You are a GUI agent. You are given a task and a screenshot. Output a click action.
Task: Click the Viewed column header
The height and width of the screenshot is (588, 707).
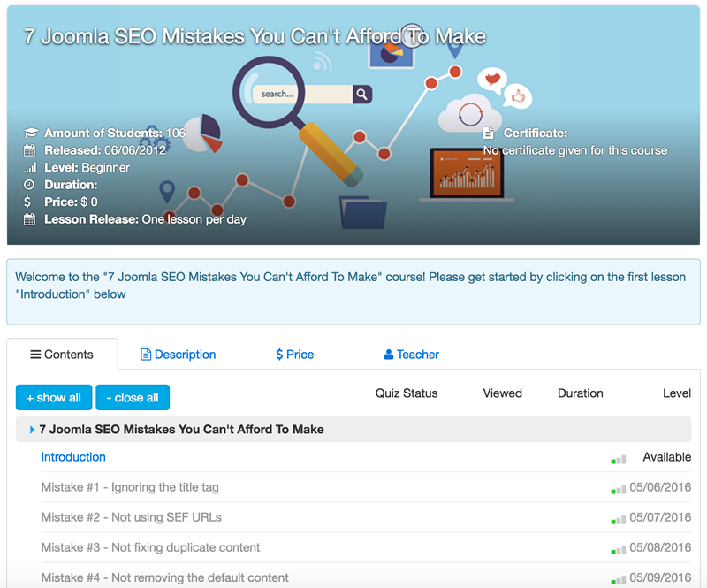coord(502,393)
